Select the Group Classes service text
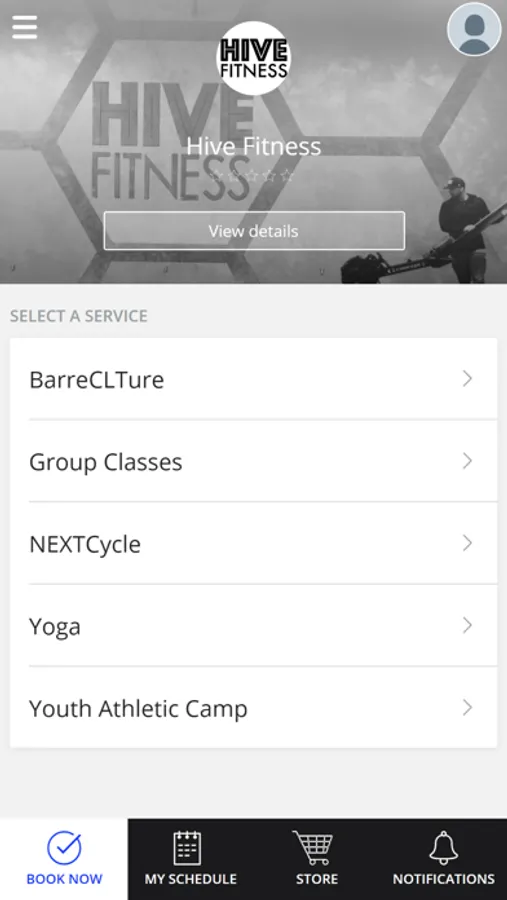The height and width of the screenshot is (900, 507). [x=106, y=462]
